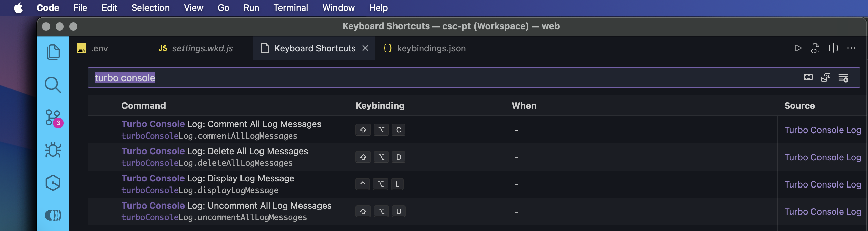The width and height of the screenshot is (868, 231).
Task: Clear the keybindings search input
Action: (843, 78)
